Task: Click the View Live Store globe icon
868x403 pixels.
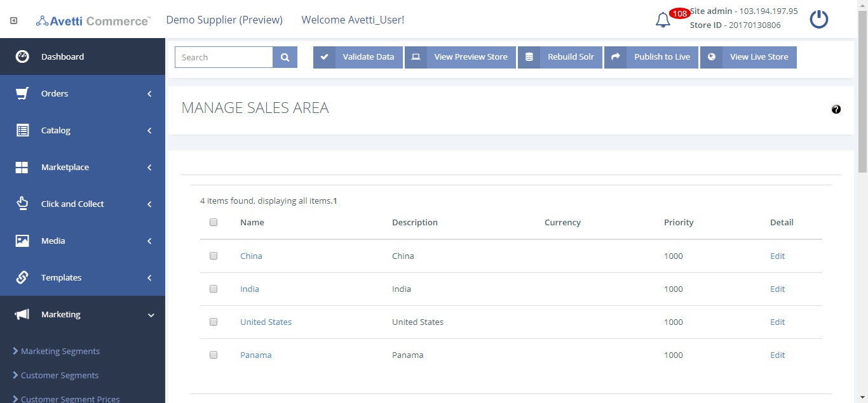Action: click(x=711, y=57)
